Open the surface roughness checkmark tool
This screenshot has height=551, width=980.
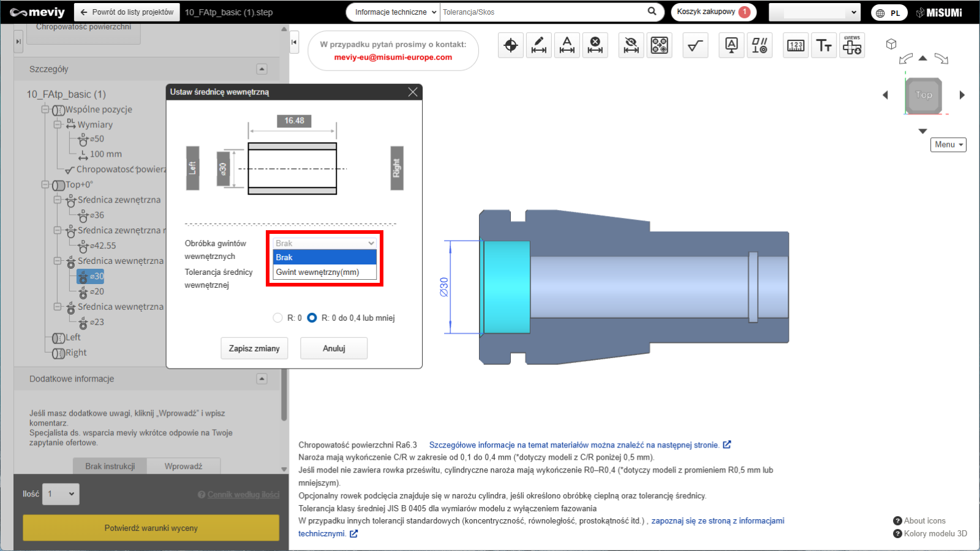[695, 45]
